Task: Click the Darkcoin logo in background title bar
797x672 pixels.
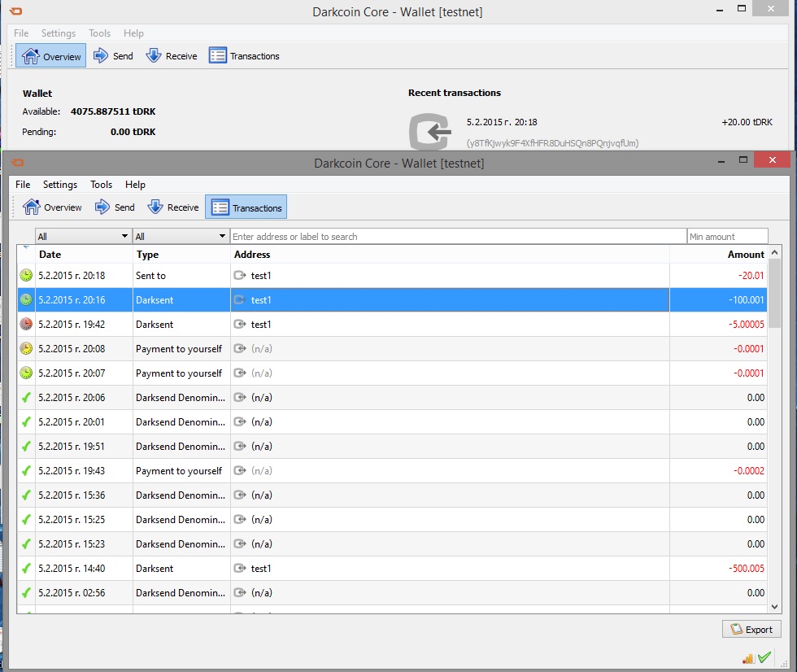Action: 15,11
